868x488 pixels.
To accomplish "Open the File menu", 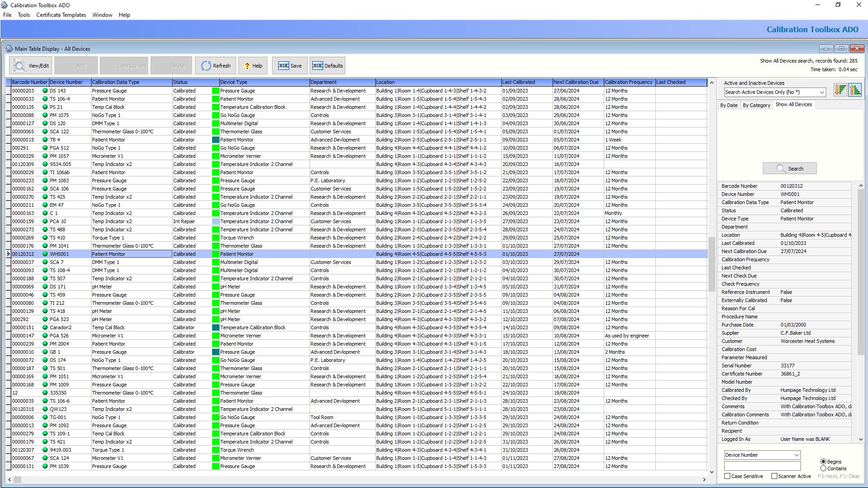I will (7, 15).
